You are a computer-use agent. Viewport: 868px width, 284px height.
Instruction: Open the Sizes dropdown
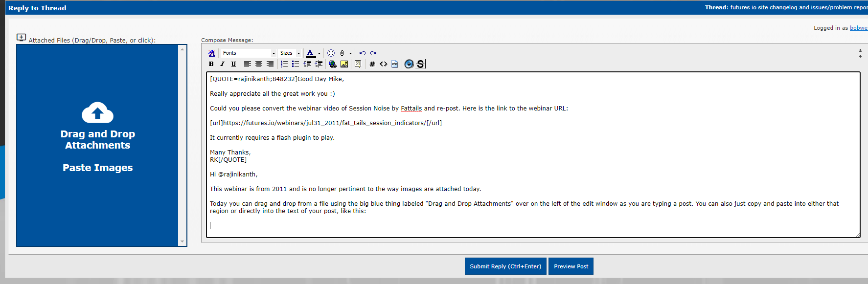(290, 53)
